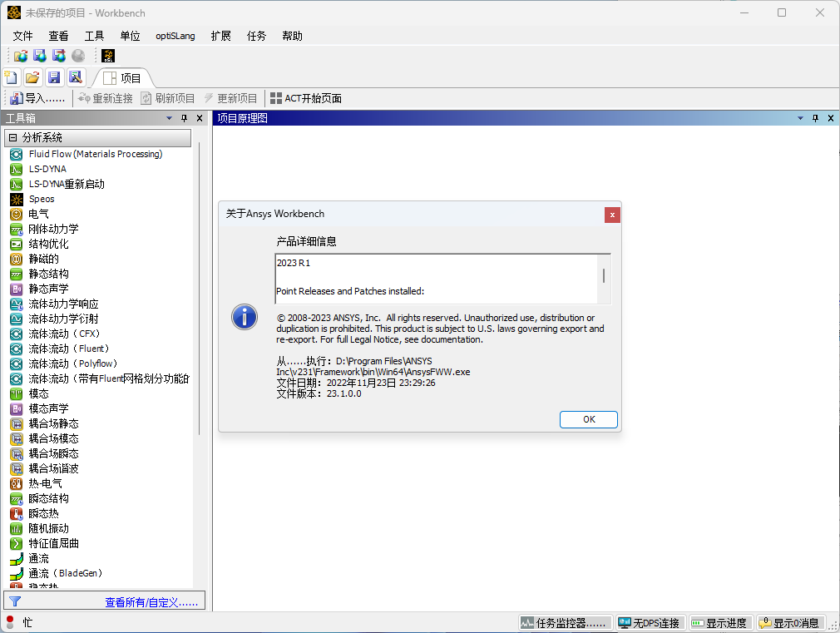Image resolution: width=840 pixels, height=633 pixels.
Task: Click the Save As disk-with-pencil icon
Action: pyautogui.click(x=76, y=77)
